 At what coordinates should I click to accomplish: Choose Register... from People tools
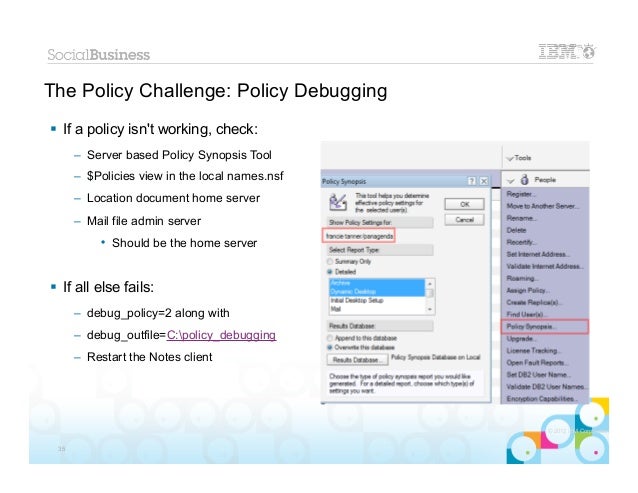[521, 194]
